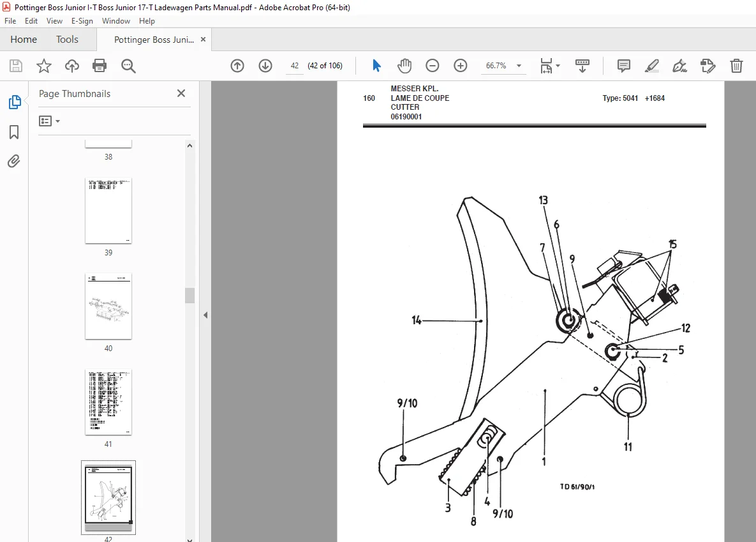Close the Pottinger Boss document tab
The width and height of the screenshot is (756, 542).
click(203, 39)
